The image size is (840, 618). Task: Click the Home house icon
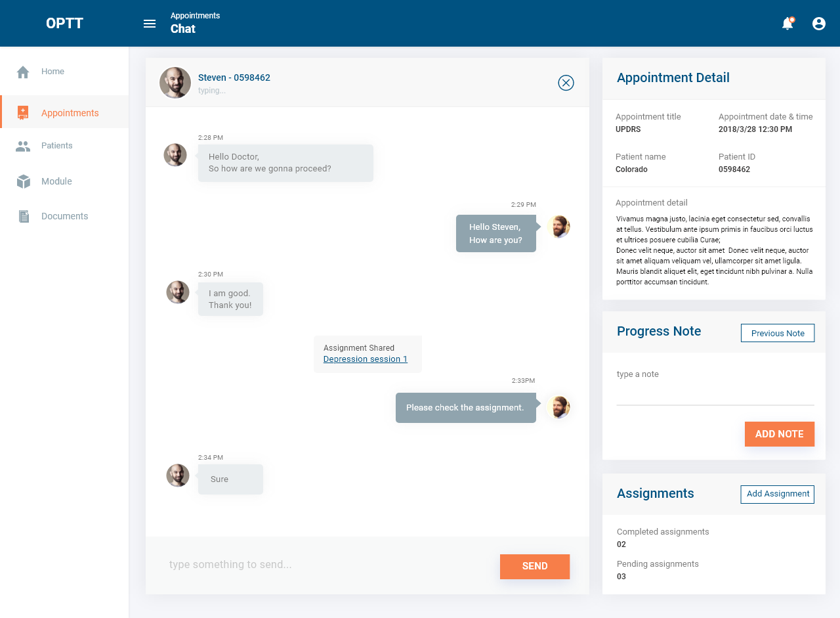[x=23, y=72]
